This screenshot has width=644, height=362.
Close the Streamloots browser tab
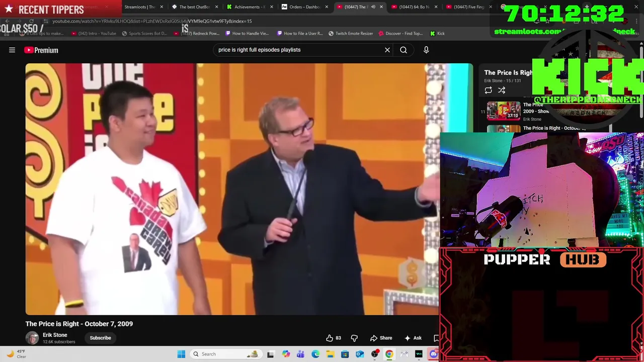(x=162, y=7)
